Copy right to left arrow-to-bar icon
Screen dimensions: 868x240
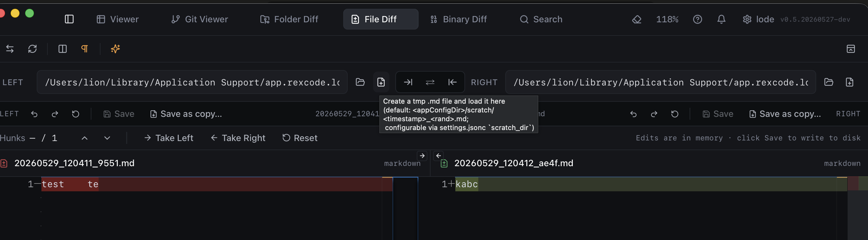452,82
